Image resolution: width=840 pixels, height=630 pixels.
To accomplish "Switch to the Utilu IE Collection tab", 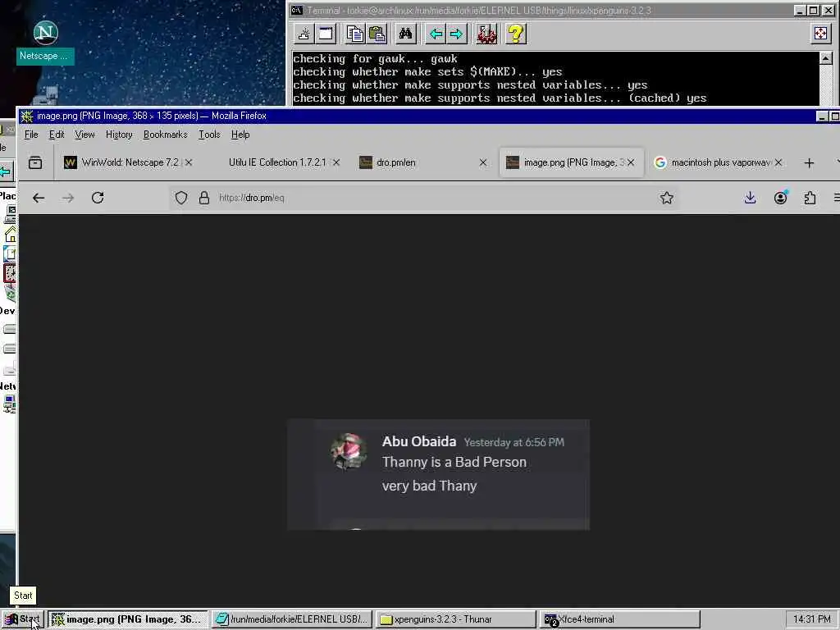I will point(276,162).
